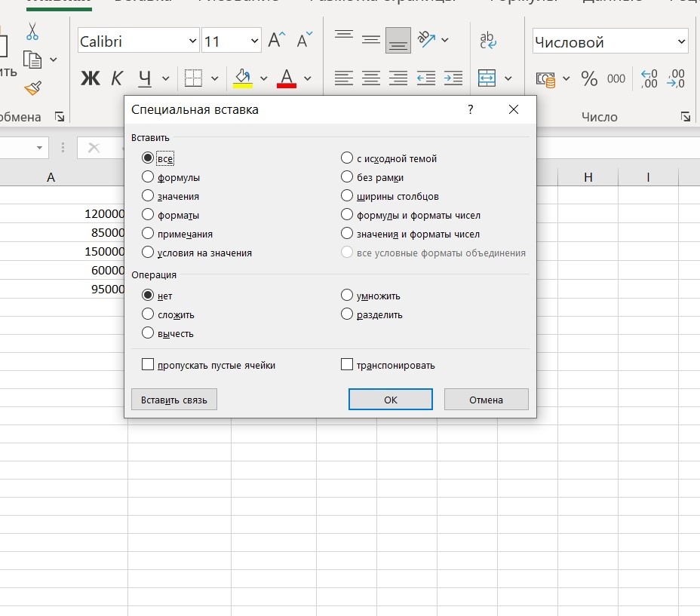The width and height of the screenshot is (700, 616).
Task: Click the Copy icon in clipboard group
Action: click(32, 60)
